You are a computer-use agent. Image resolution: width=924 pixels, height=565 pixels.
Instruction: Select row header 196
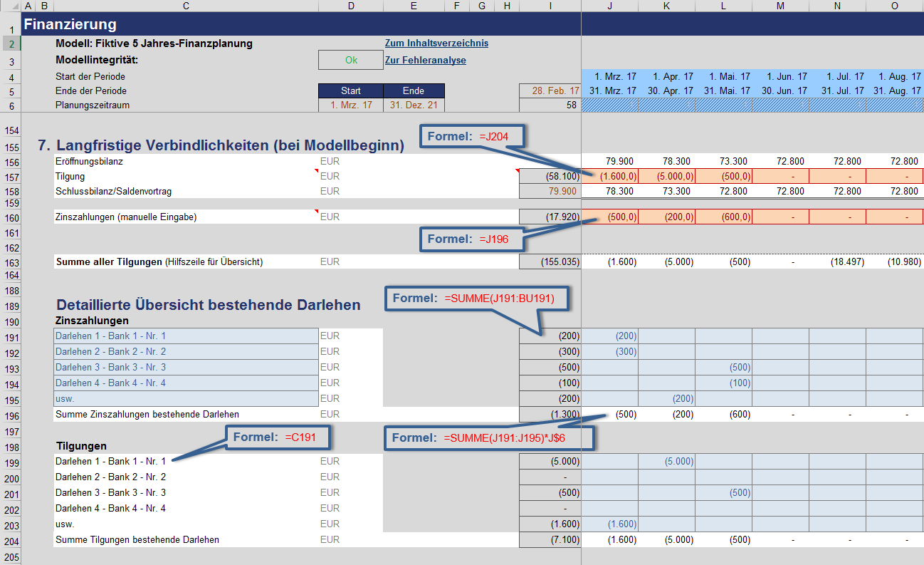11,415
